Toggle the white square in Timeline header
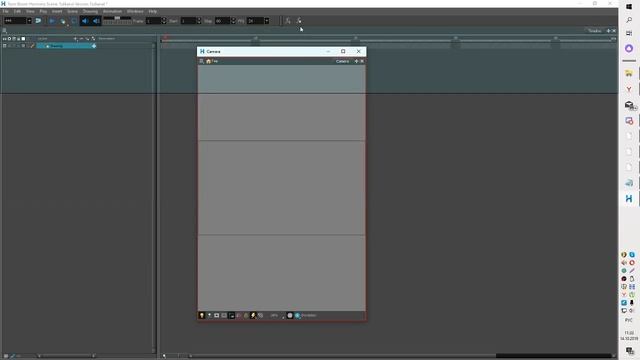Viewport: 640px width, 360px height. 23,39
